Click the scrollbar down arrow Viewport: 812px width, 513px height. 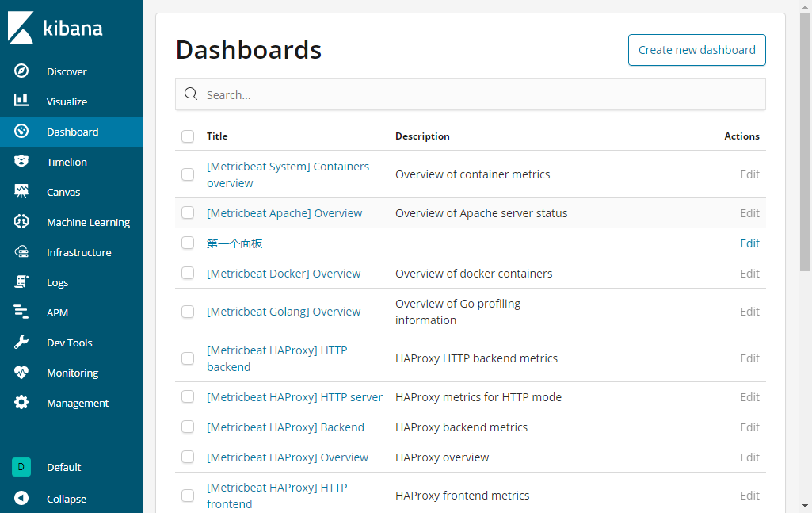tap(806, 506)
